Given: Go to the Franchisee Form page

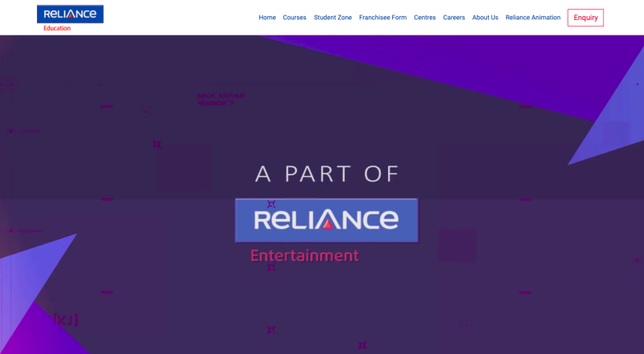Looking at the screenshot, I should (x=382, y=18).
